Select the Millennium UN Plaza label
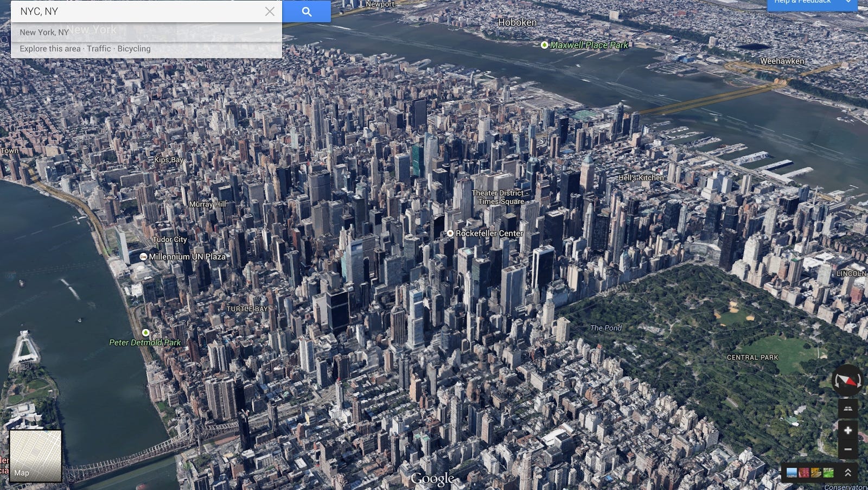The width and height of the screenshot is (868, 490). [187, 257]
